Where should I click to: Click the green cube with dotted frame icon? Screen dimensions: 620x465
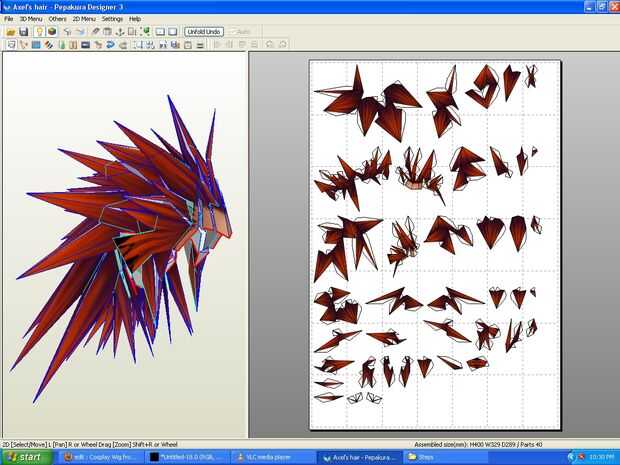tap(146, 32)
